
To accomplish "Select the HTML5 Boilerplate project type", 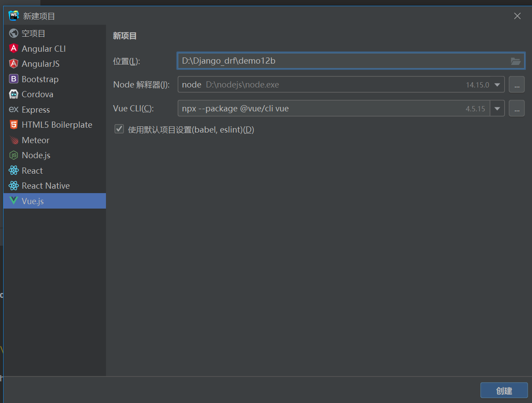I will click(55, 125).
